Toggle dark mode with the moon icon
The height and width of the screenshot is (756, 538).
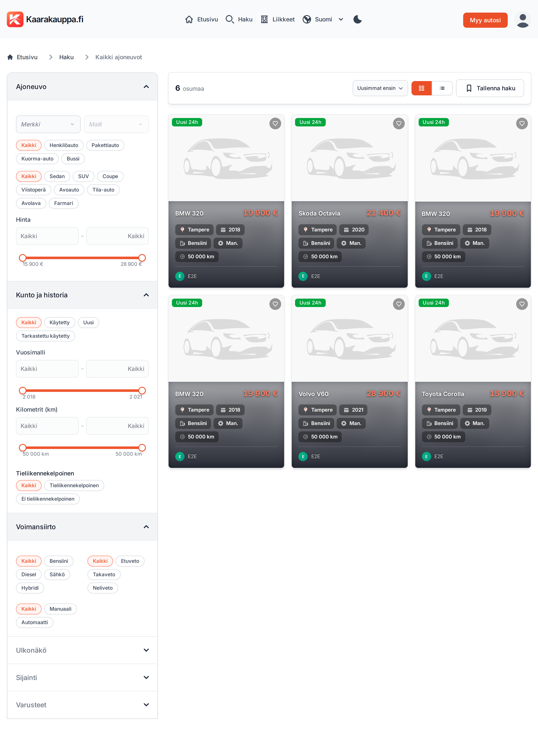tap(357, 20)
